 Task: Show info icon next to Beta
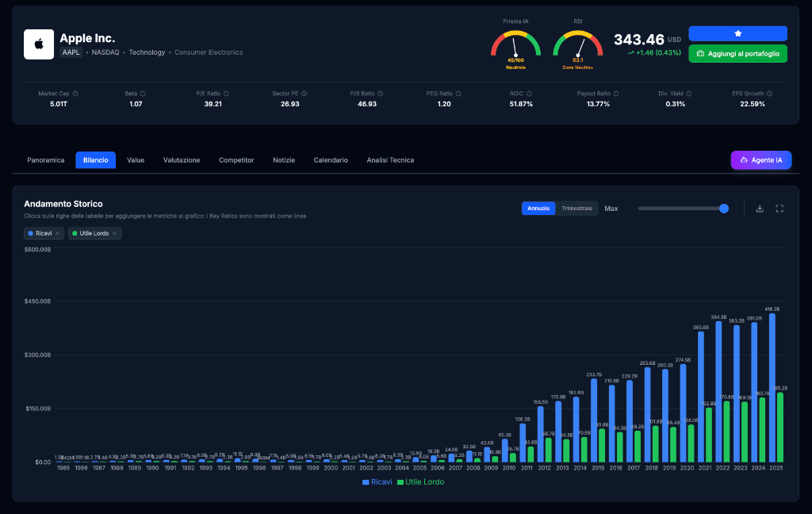[143, 94]
